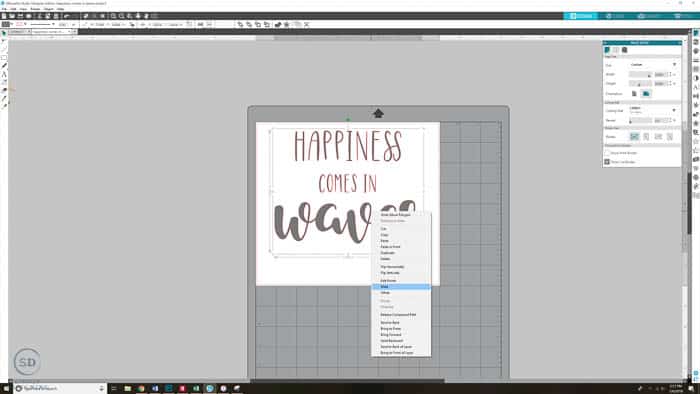Choose Duplicate in the context menu
The width and height of the screenshot is (700, 394).
pos(401,253)
